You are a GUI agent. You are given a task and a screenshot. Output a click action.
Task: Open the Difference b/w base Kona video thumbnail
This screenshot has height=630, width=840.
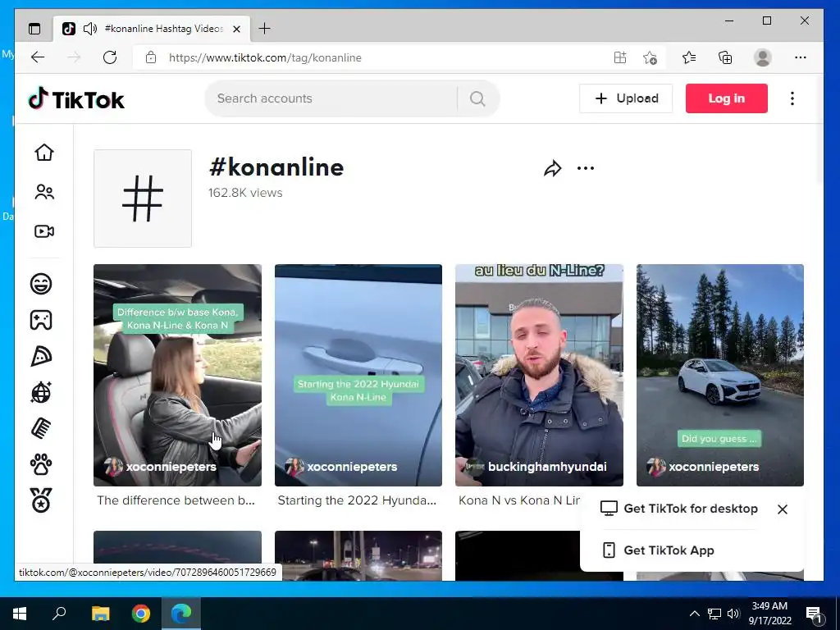pyautogui.click(x=177, y=375)
